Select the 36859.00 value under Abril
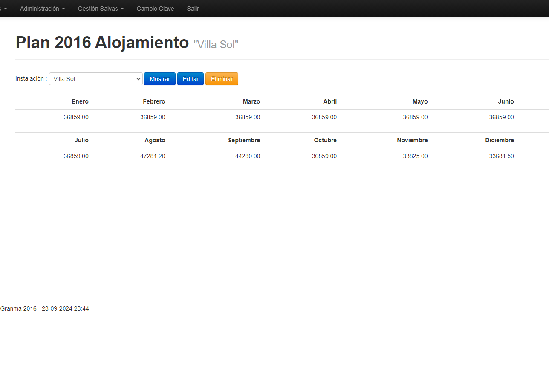 click(x=324, y=117)
